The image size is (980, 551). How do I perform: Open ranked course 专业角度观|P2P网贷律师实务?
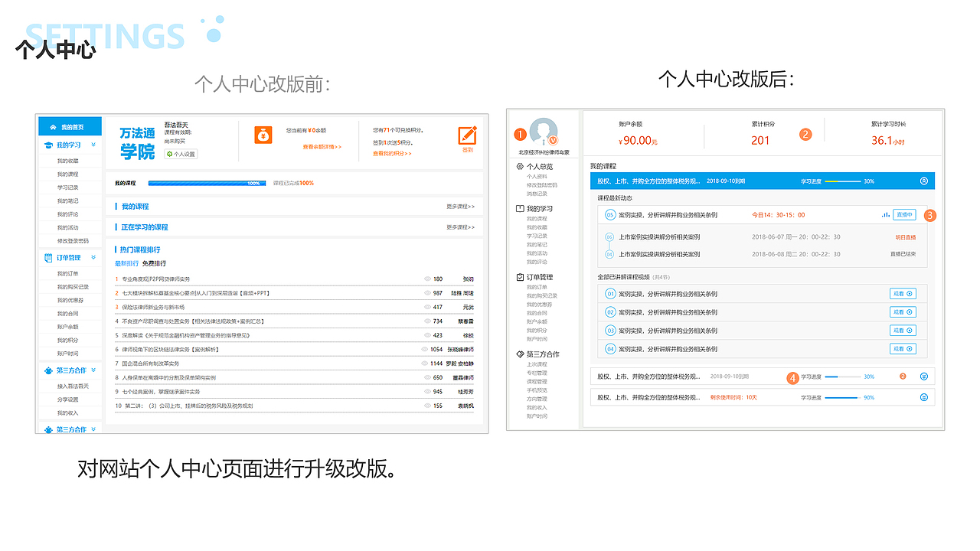155,279
